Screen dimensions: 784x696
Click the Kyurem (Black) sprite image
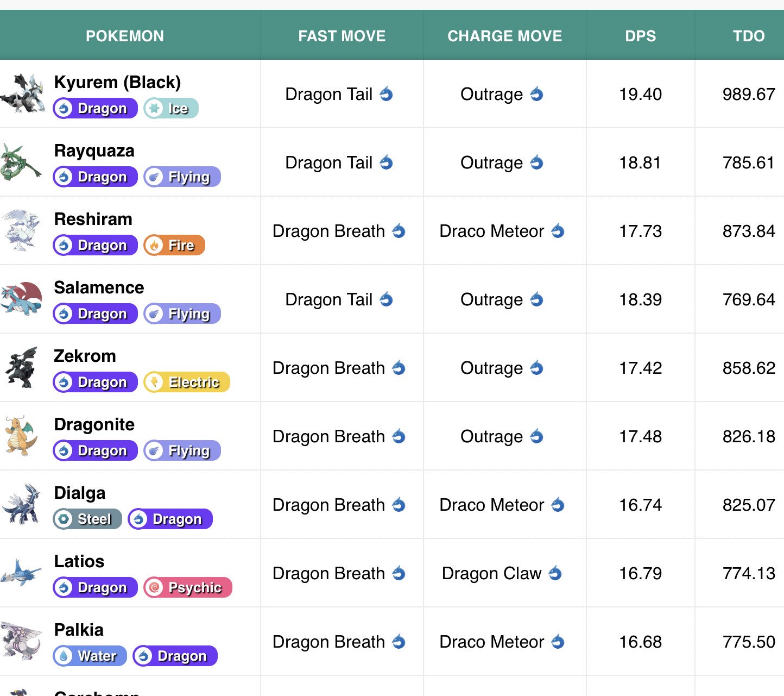[x=22, y=93]
